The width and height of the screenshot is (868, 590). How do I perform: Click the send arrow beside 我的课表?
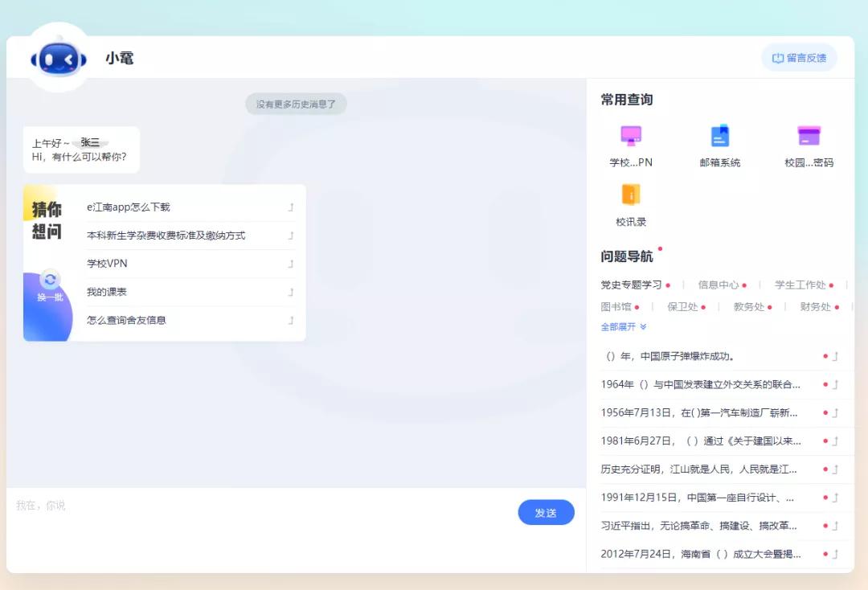(291, 292)
